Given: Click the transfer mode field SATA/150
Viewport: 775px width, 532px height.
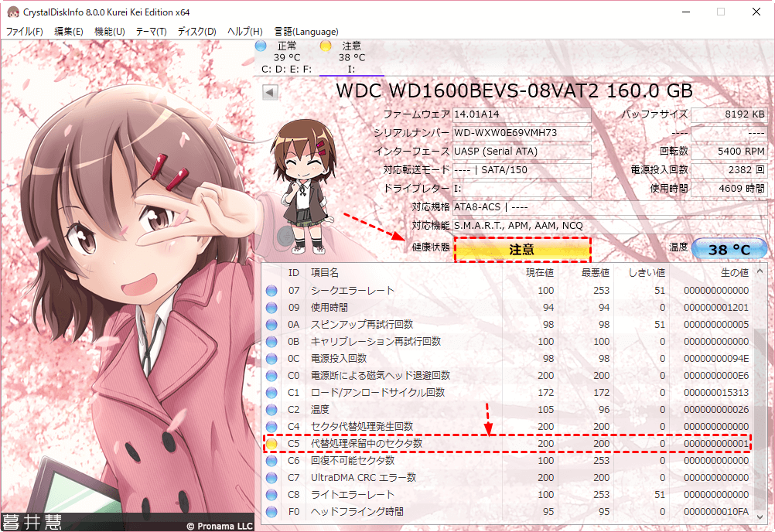Looking at the screenshot, I should coord(521,170).
